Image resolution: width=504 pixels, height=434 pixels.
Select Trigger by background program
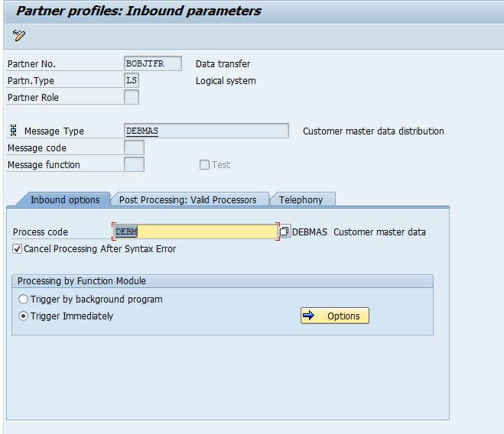(x=24, y=300)
